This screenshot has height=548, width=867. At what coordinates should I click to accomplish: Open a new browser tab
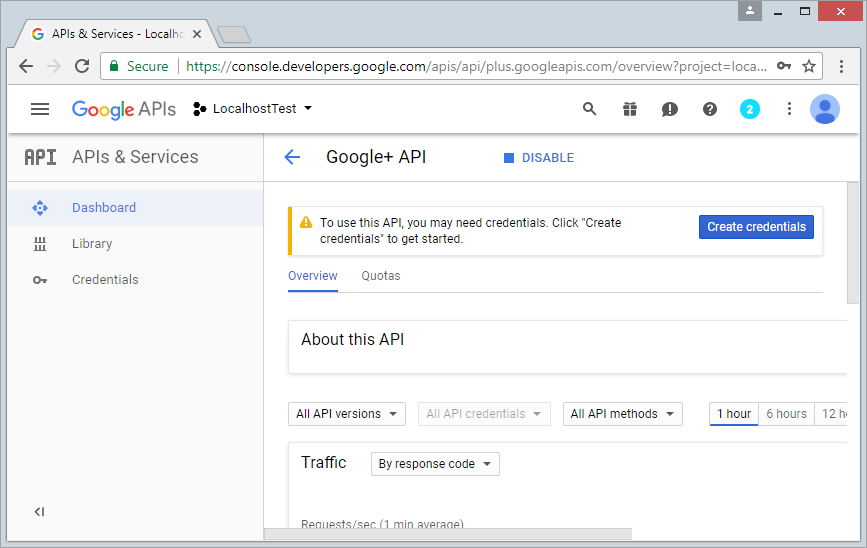click(x=234, y=35)
